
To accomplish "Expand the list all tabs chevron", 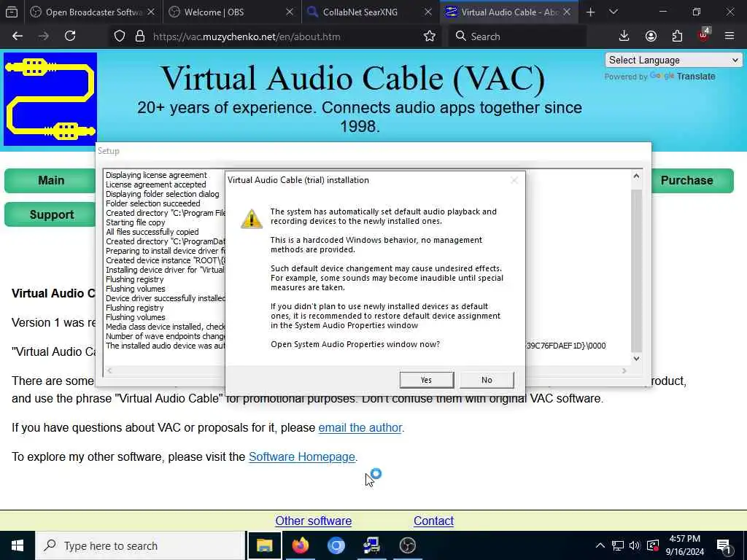I will tap(613, 12).
